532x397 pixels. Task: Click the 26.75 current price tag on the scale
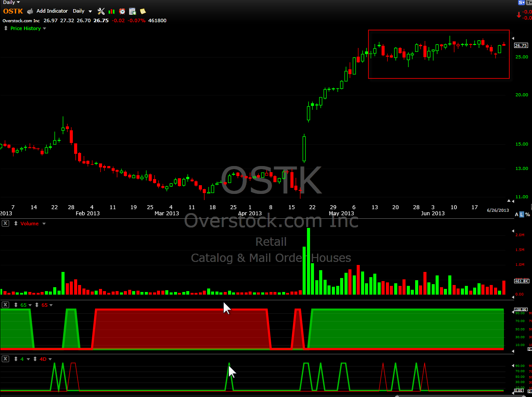point(521,45)
